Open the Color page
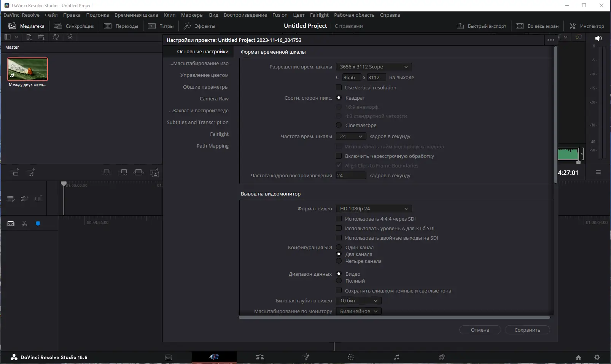This screenshot has height=364, width=611. (x=351, y=357)
